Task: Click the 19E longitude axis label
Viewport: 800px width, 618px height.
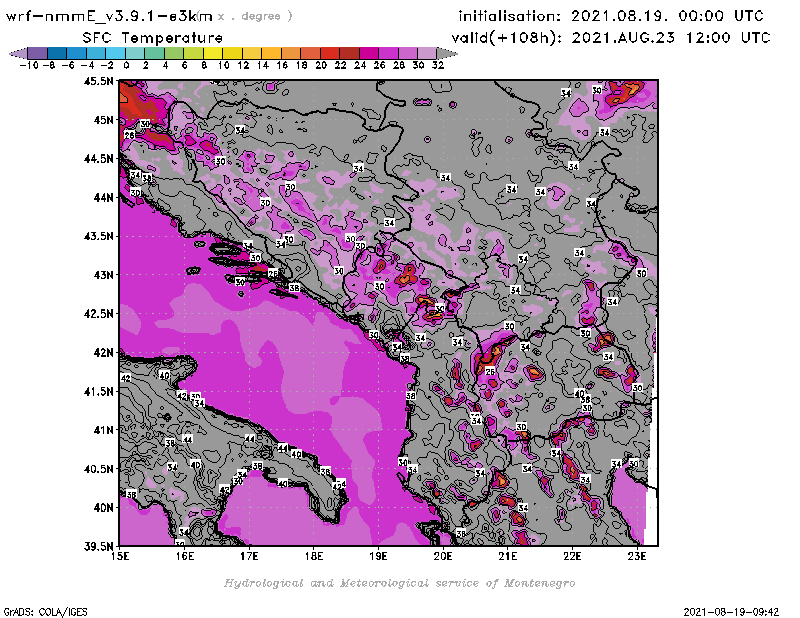Action: click(378, 556)
